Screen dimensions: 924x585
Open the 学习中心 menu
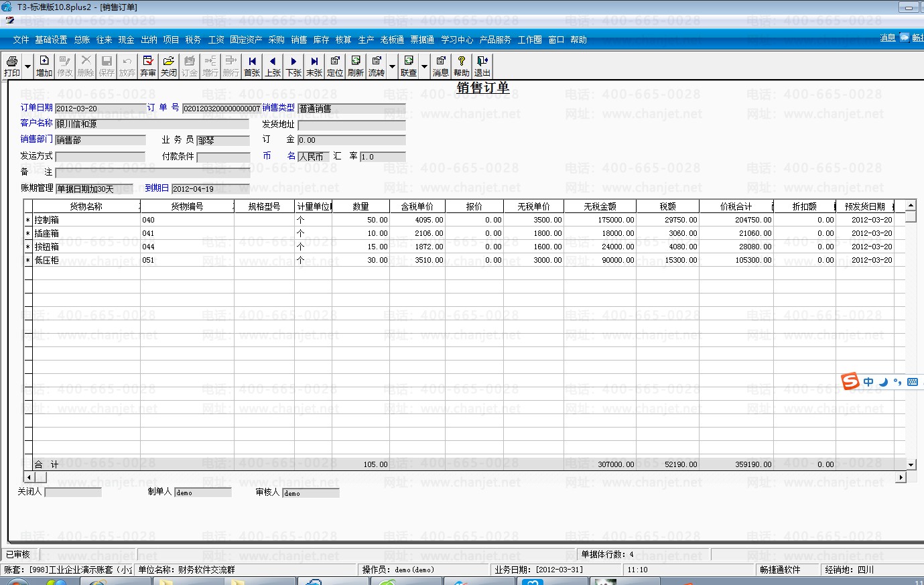457,40
